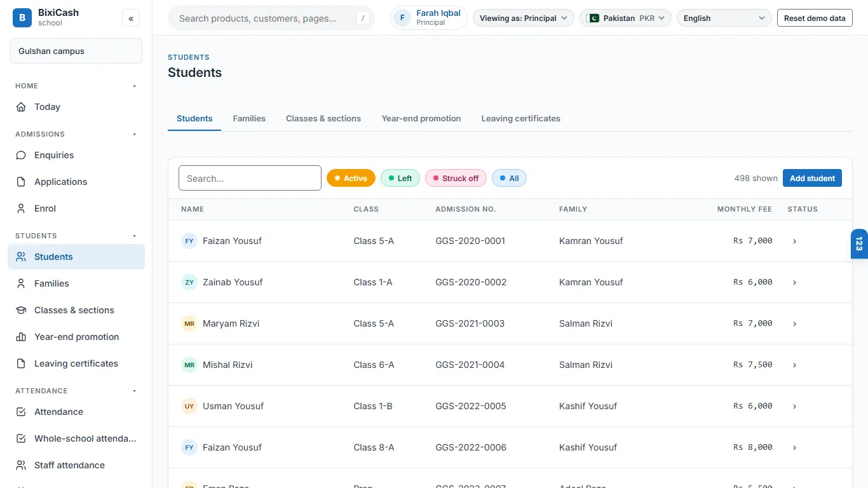868x488 pixels.
Task: Open Enrol in the sidebar
Action: click(76, 208)
